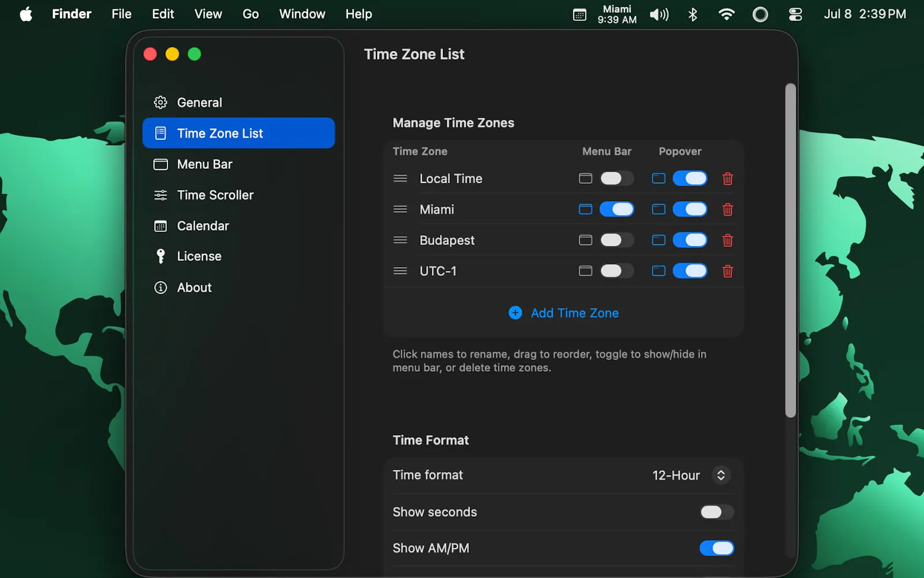Image resolution: width=924 pixels, height=578 pixels.
Task: Open the Siri icon in menu bar
Action: click(x=761, y=14)
